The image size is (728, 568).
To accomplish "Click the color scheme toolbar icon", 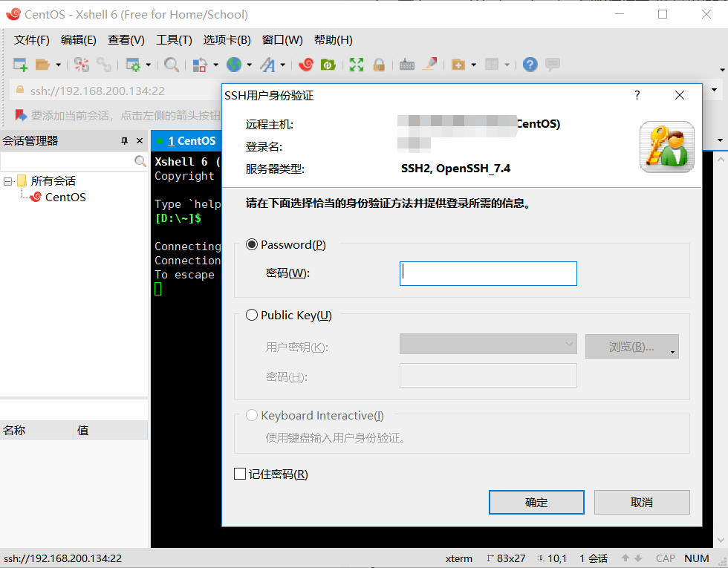I will (200, 65).
